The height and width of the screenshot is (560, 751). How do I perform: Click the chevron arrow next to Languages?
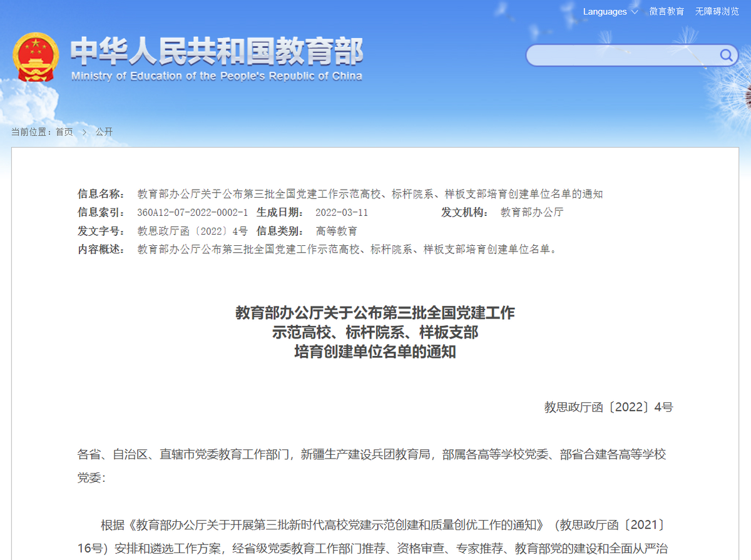click(x=634, y=11)
